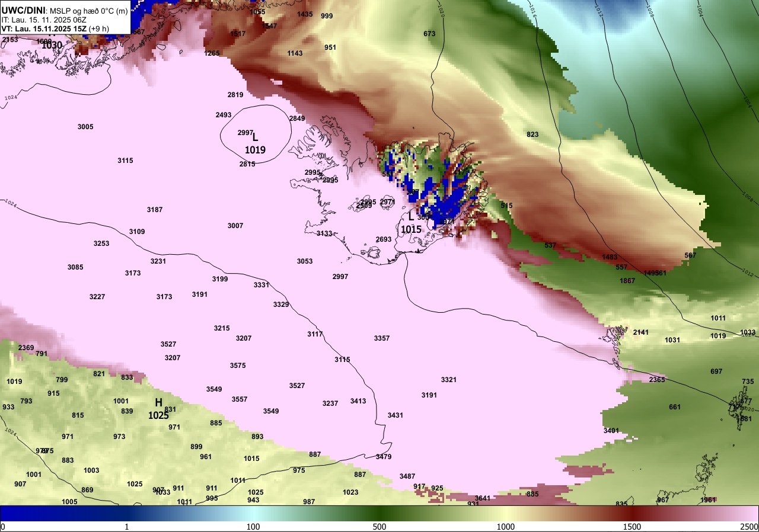Viewport: 759px width, 532px height.
Task: Click the height value 1435
Action: [x=305, y=14]
